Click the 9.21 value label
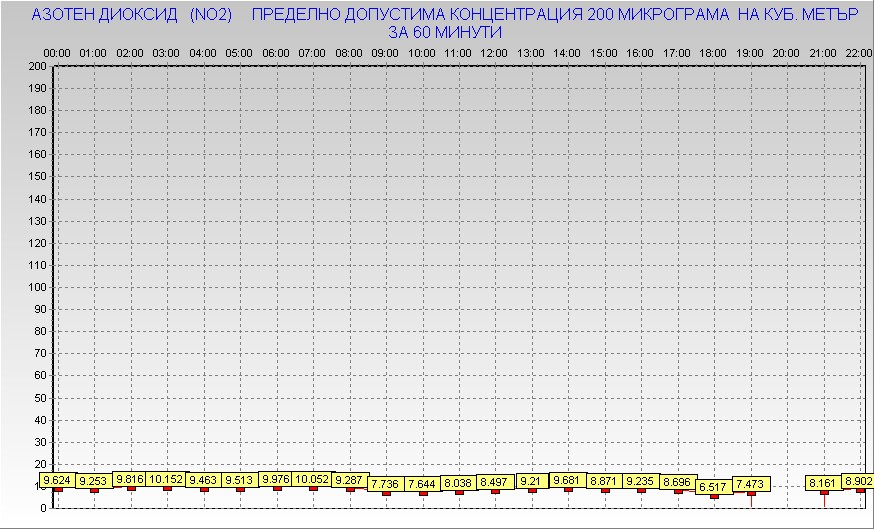This screenshot has width=874, height=529. (x=531, y=481)
